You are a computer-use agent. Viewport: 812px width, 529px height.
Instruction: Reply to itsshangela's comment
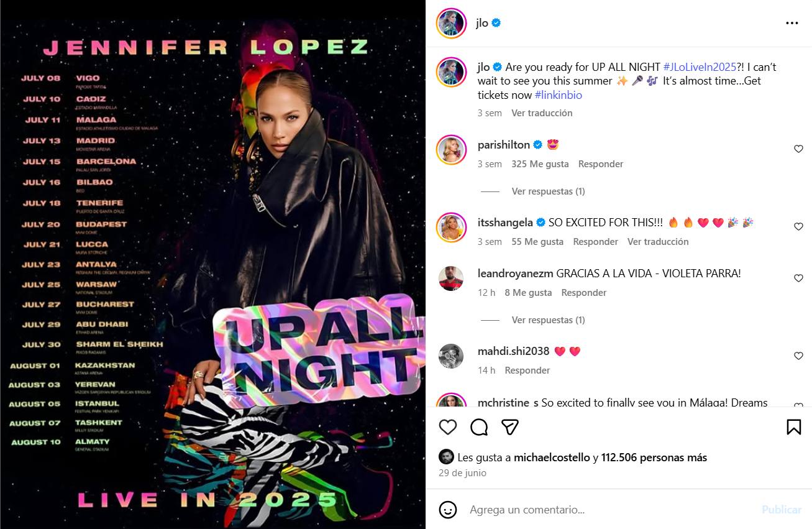(x=595, y=242)
